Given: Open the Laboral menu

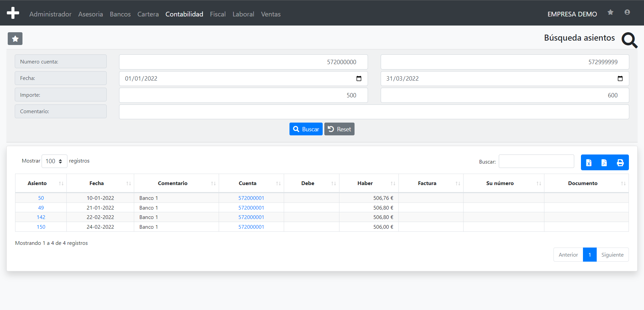Looking at the screenshot, I should [x=243, y=14].
